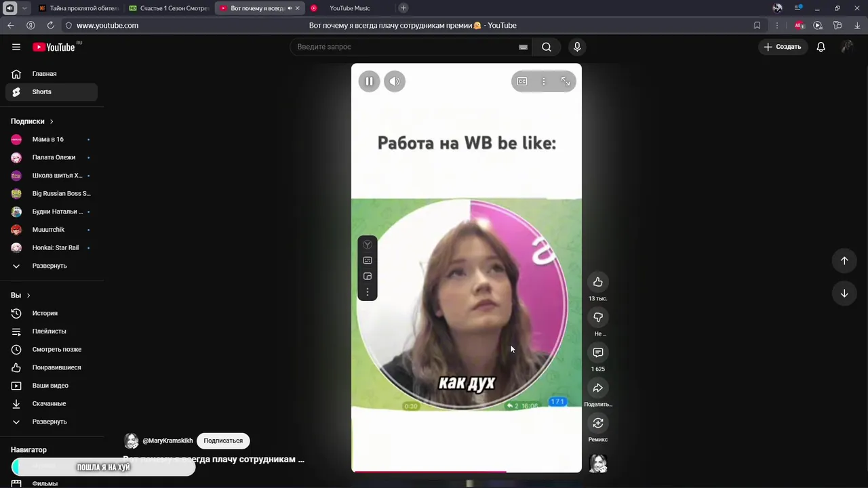Expand the Вы section with Развернуть
Image resolution: width=868 pixels, height=488 pixels.
[x=52, y=422]
